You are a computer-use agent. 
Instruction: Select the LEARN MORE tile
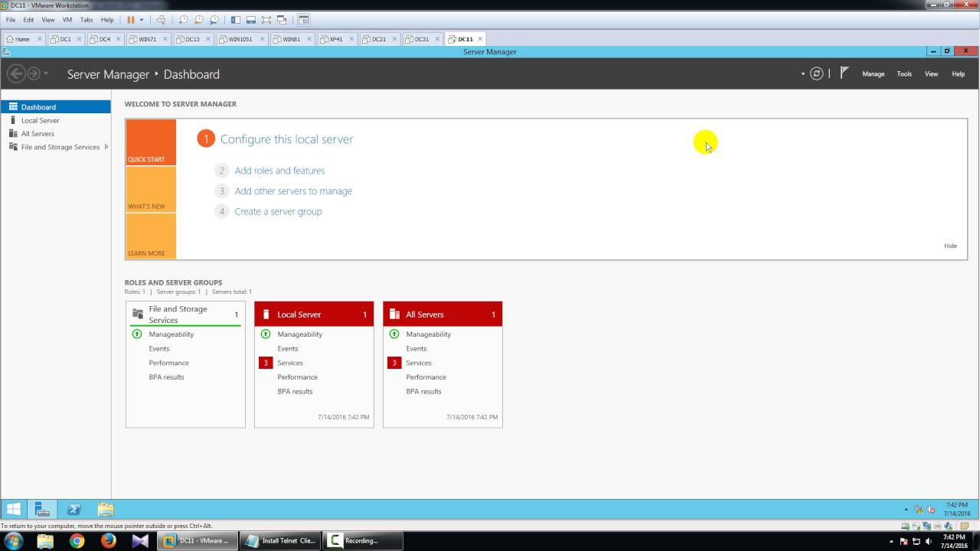151,236
